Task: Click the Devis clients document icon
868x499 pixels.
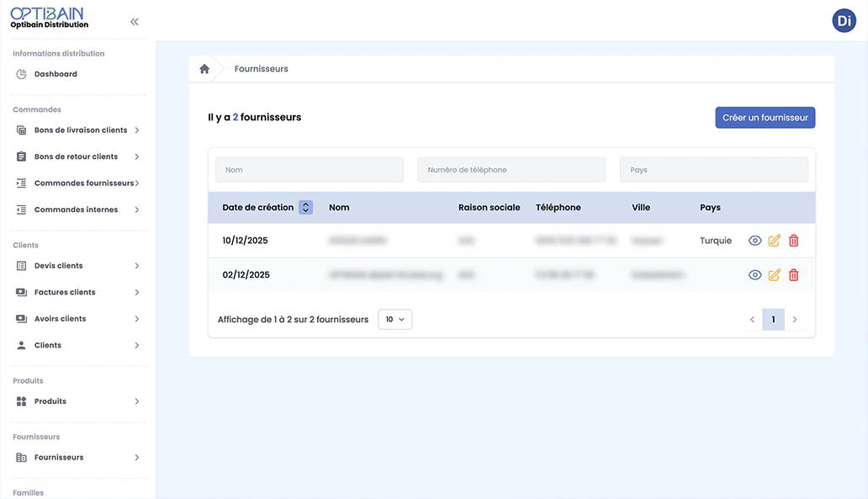Action: coord(21,266)
